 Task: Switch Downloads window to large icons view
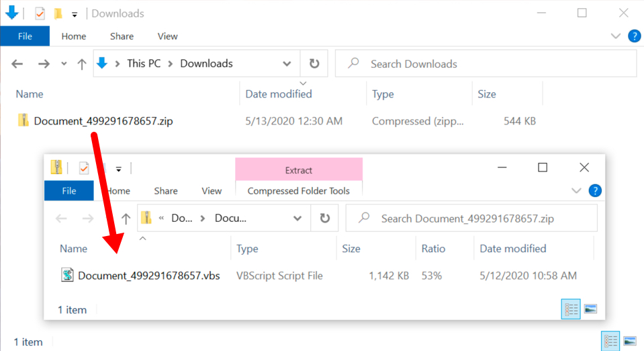630,341
